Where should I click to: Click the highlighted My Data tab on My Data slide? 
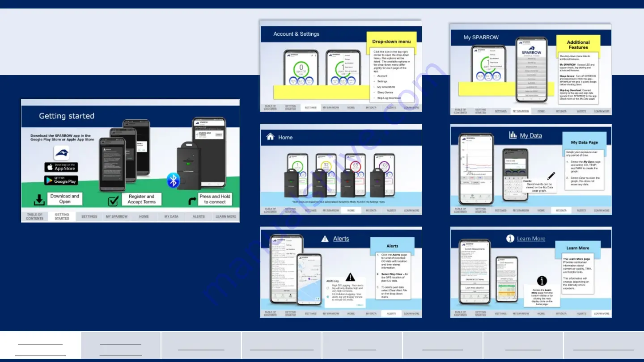click(561, 210)
